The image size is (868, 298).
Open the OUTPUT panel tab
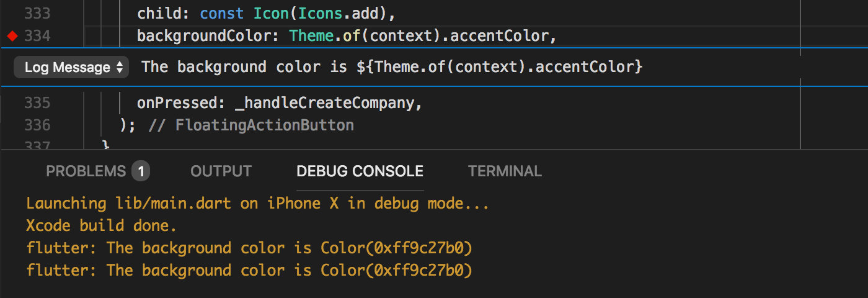[221, 171]
